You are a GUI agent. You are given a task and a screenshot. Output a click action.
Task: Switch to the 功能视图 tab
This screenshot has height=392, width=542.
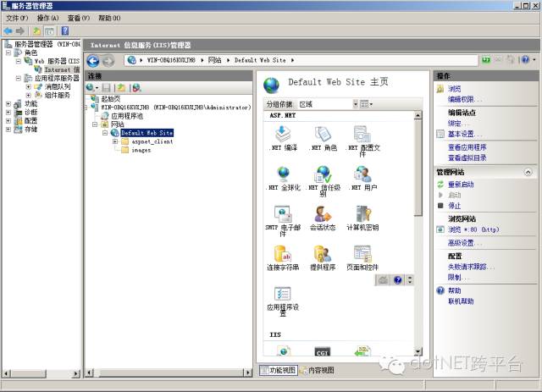279,370
